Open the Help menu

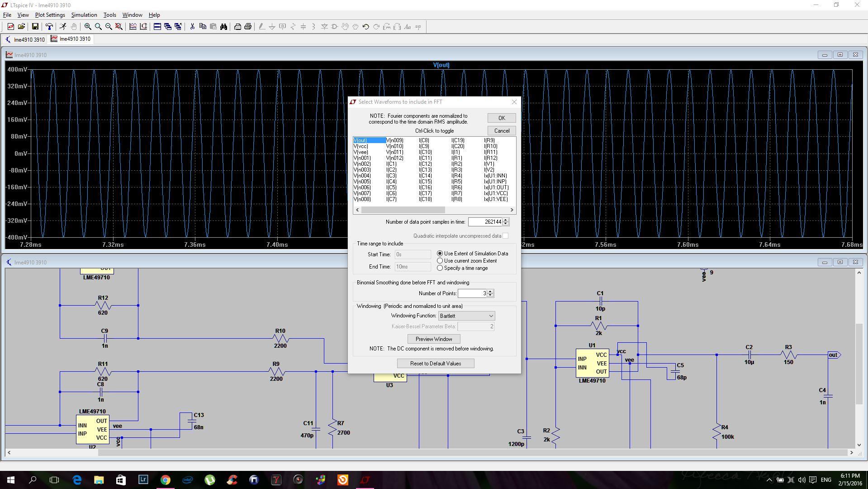154,15
